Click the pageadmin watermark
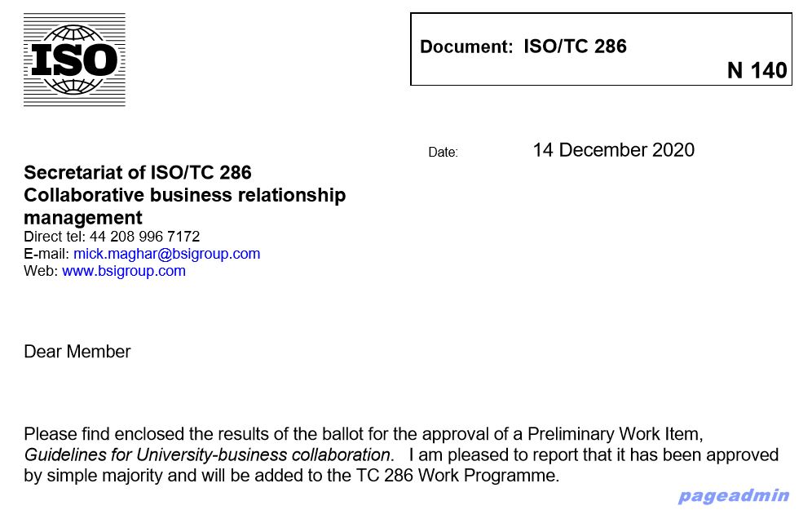The height and width of the screenshot is (510, 812). point(734,496)
